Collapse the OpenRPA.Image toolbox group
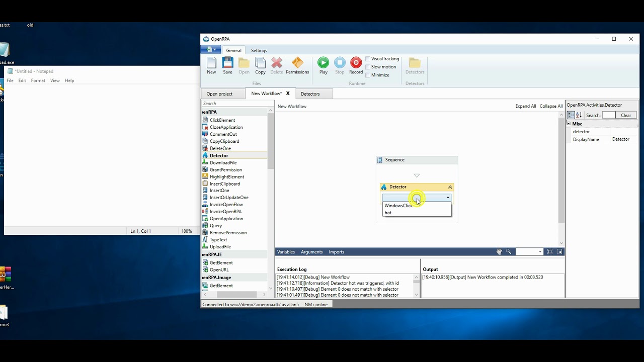Viewport: 644px width, 362px height. pyautogui.click(x=234, y=278)
